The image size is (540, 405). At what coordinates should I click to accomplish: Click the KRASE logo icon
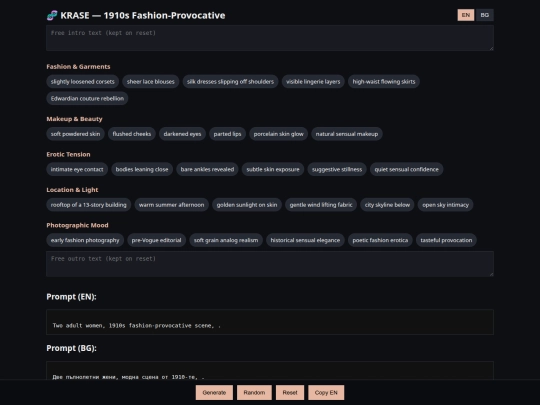tap(52, 15)
